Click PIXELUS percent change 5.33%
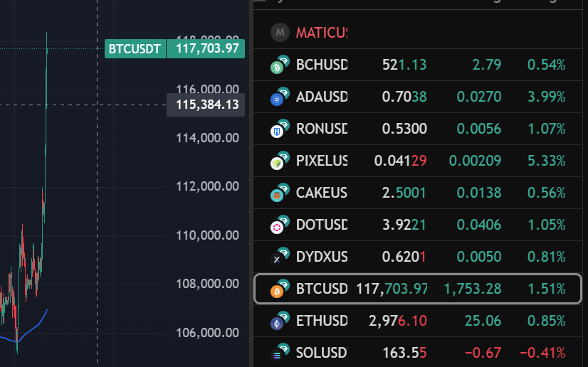This screenshot has height=367, width=588. [547, 161]
